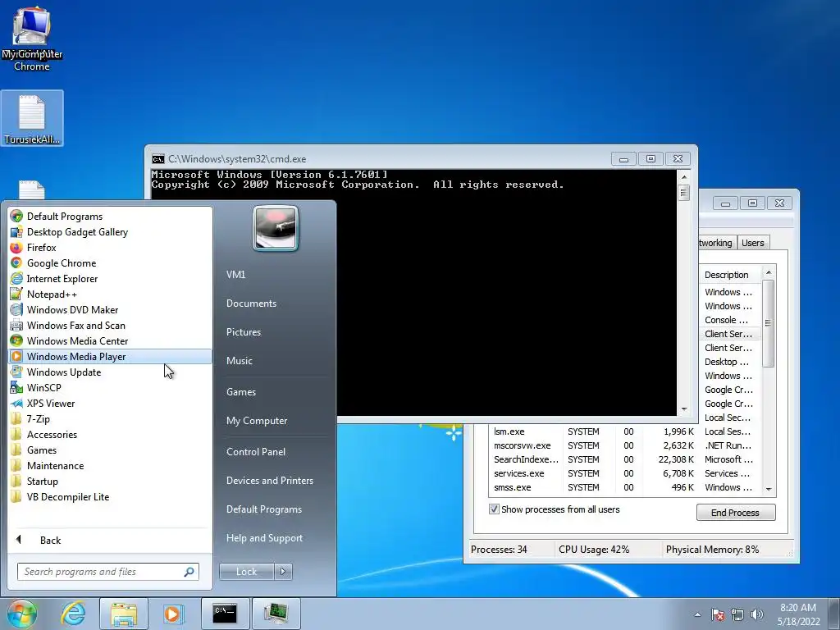Switch to Task Manager on the taskbar

(276, 614)
